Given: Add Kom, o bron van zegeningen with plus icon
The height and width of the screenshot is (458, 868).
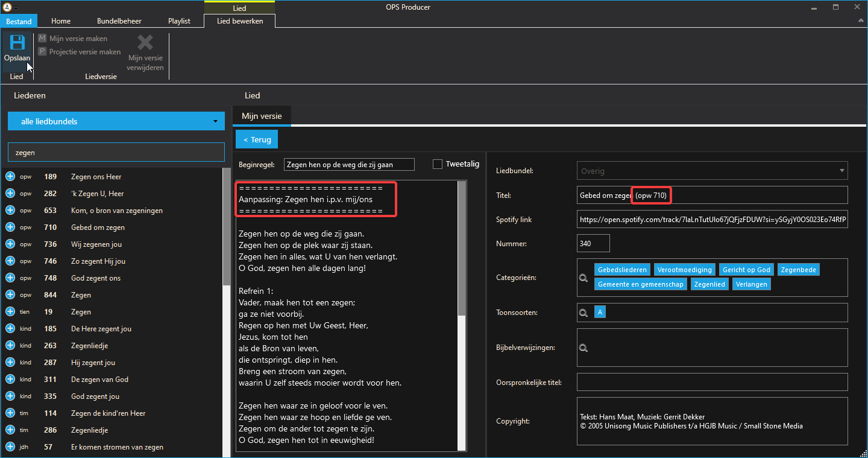Looking at the screenshot, I should point(10,211).
